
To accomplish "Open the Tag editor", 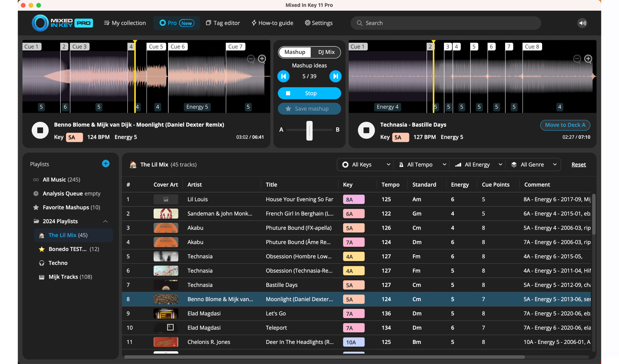I will pyautogui.click(x=223, y=23).
